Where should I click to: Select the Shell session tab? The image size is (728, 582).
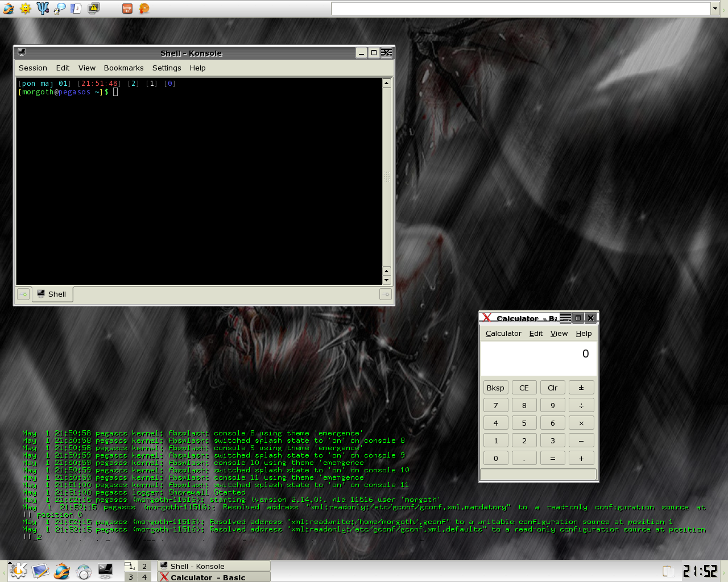pyautogui.click(x=52, y=294)
